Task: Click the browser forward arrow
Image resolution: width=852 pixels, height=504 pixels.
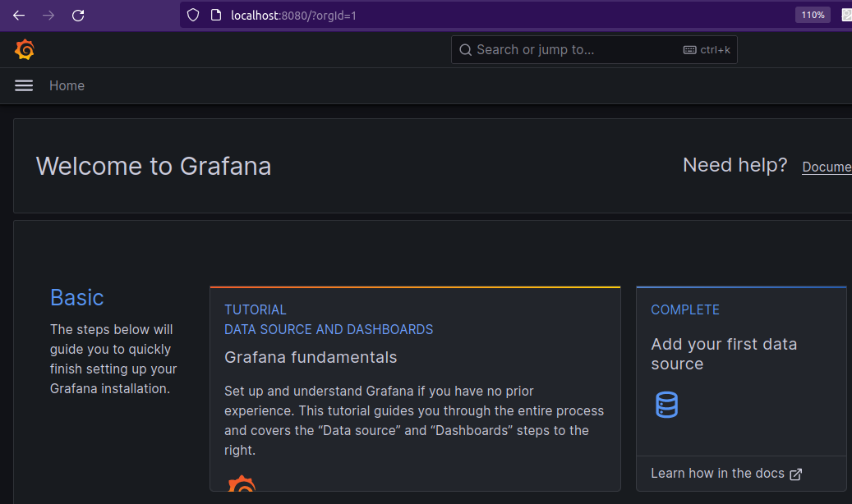Action: (48, 16)
